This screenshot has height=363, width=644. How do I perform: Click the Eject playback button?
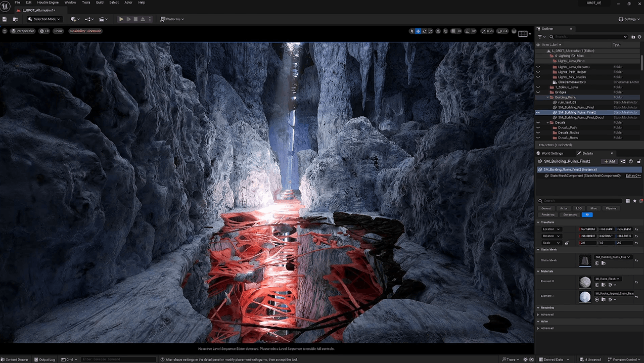click(x=143, y=19)
